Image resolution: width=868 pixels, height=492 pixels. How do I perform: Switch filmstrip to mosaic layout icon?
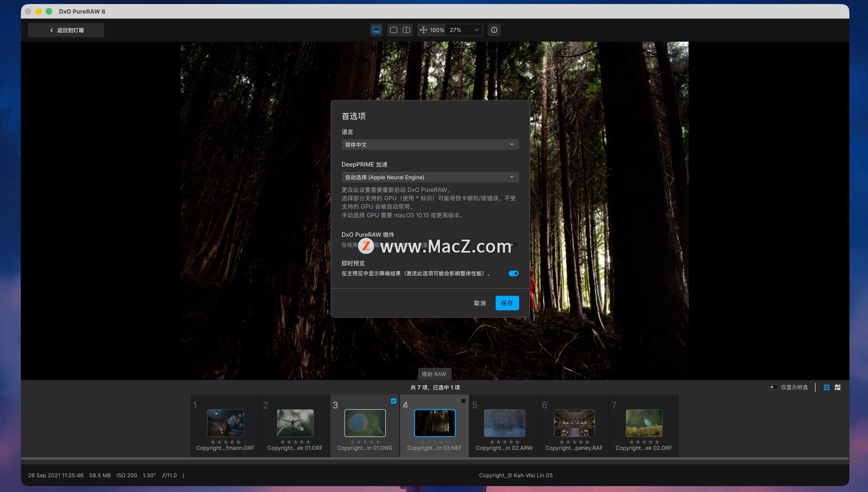point(837,388)
